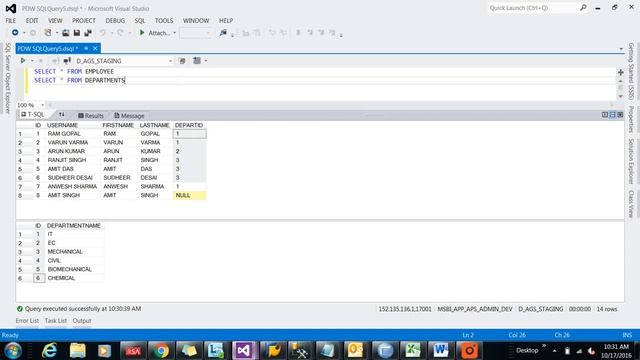Screen dimensions: 640x360
Task: Click the editor vertical scrollbar down arrow
Action: tap(620, 97)
